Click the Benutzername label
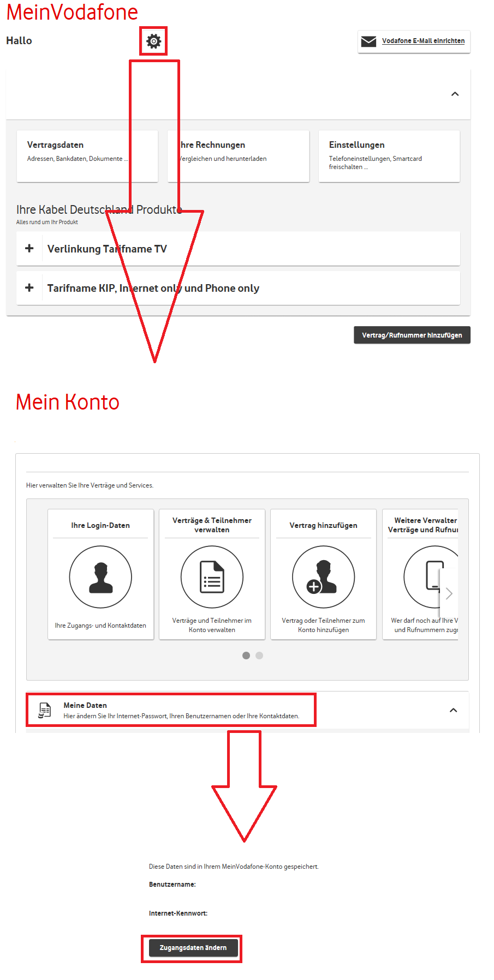The image size is (494, 980). point(172,884)
